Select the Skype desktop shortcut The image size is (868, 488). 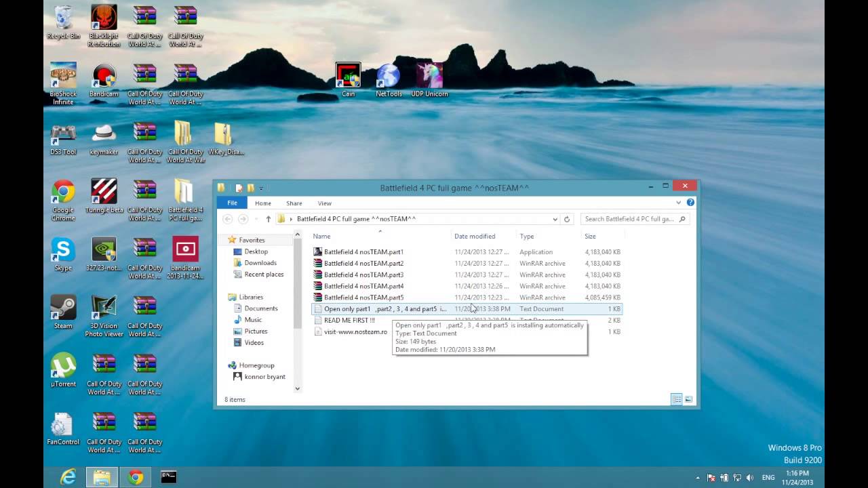pos(63,254)
